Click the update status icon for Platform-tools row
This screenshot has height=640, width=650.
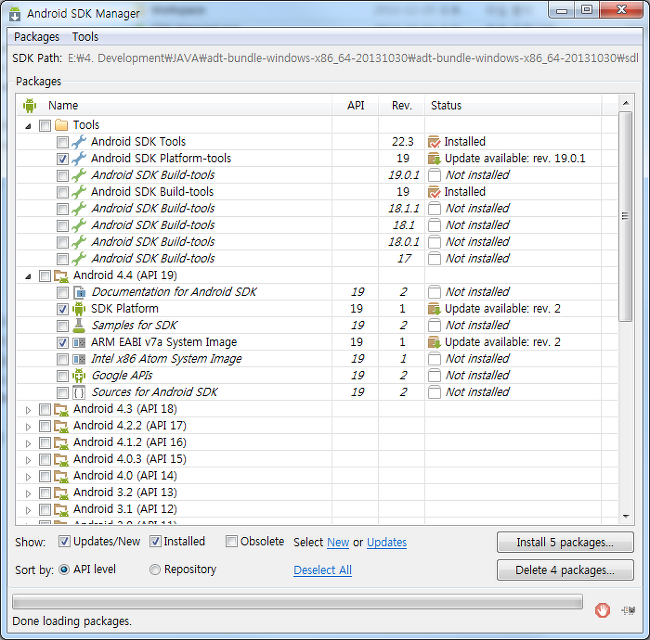434,158
